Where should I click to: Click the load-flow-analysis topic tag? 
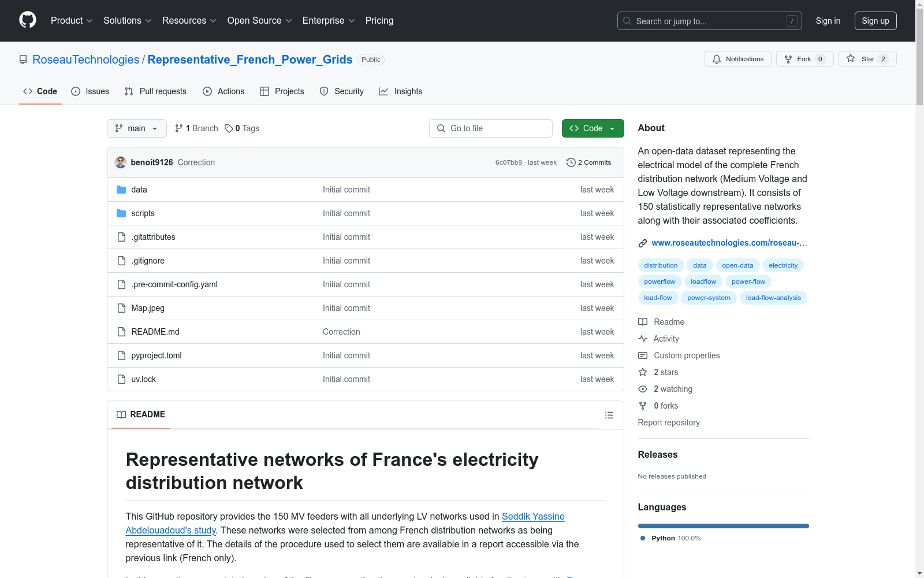(773, 298)
